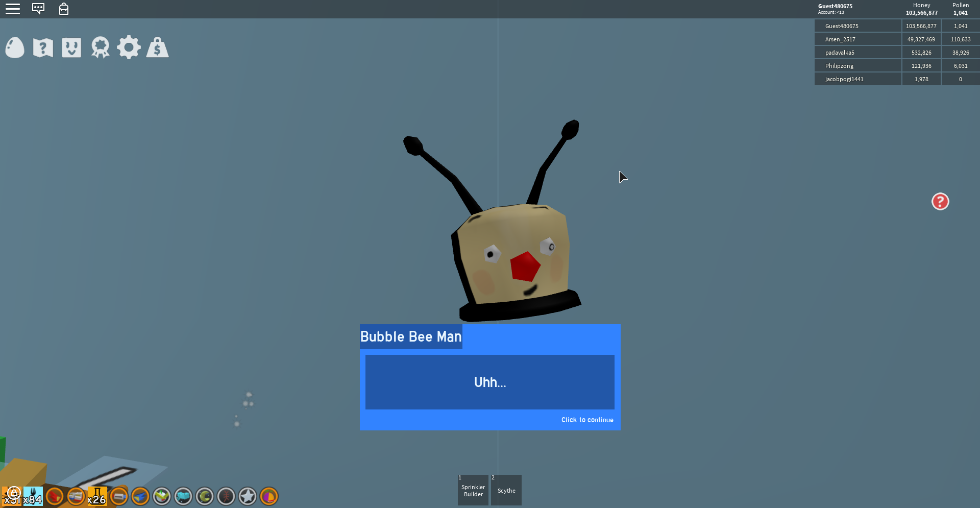Image resolution: width=980 pixels, height=508 pixels.
Task: Click the red question mark help button
Action: (x=940, y=202)
